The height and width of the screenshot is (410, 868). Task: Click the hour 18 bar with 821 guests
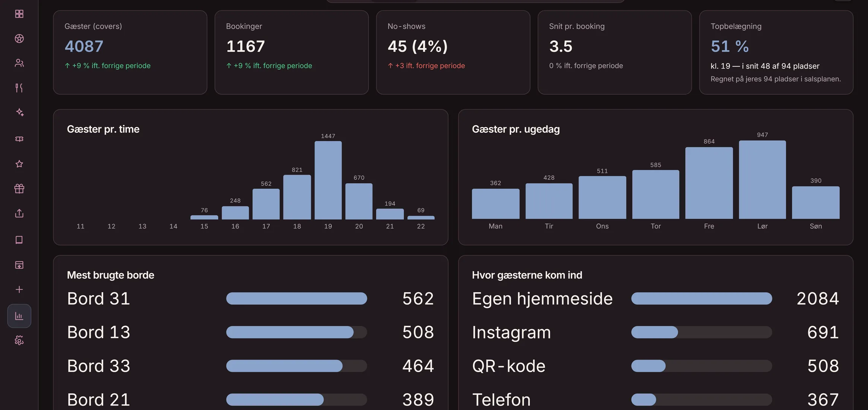297,197
